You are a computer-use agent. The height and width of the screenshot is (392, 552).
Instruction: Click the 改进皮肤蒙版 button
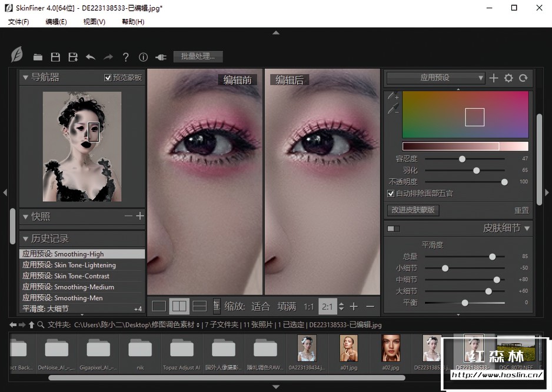[413, 210]
